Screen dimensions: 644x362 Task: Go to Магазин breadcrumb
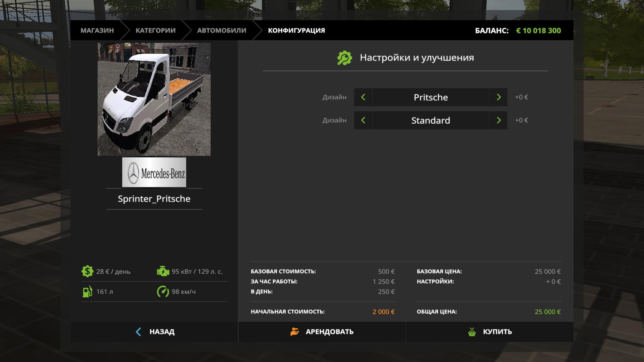tap(97, 30)
